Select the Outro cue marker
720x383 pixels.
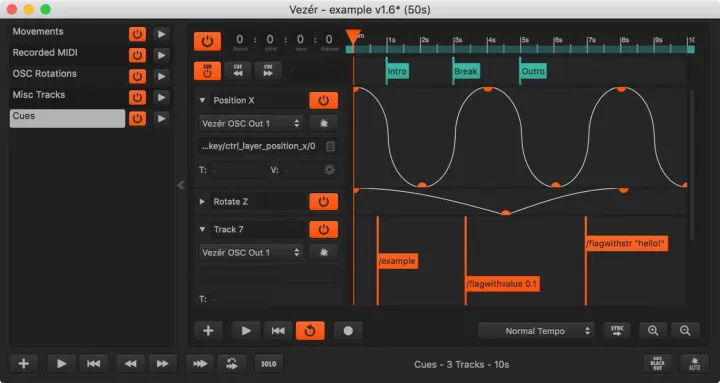(x=533, y=71)
